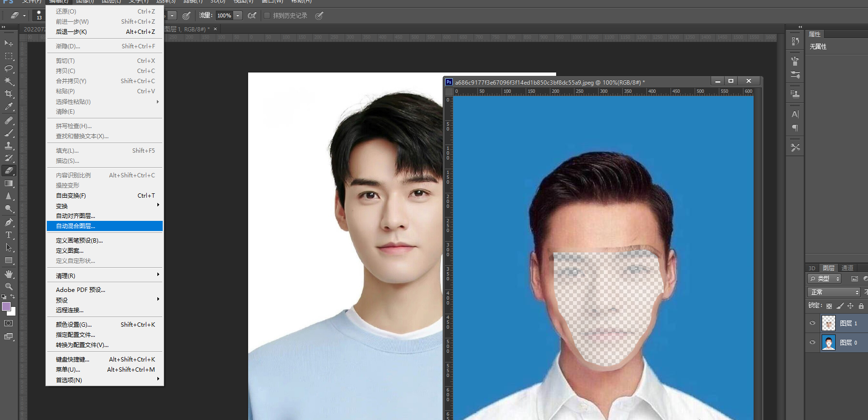Open the flow percentage dropdown arrow

[238, 15]
